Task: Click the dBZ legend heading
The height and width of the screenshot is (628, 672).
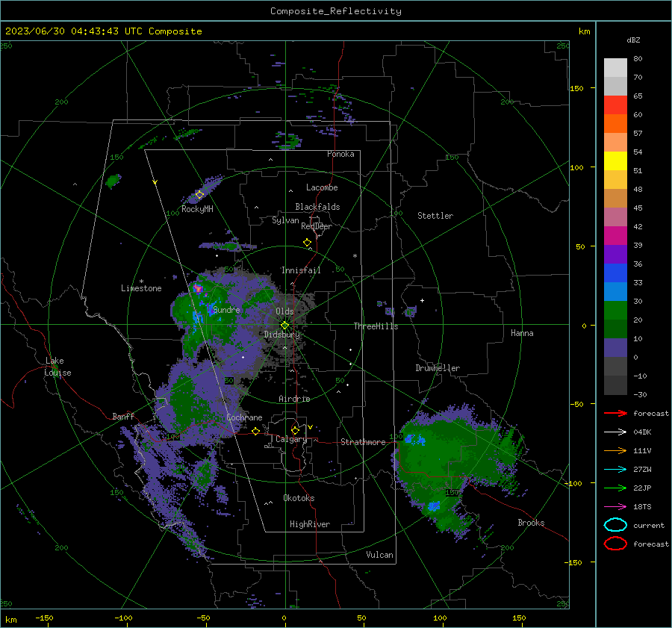Action: pos(633,40)
